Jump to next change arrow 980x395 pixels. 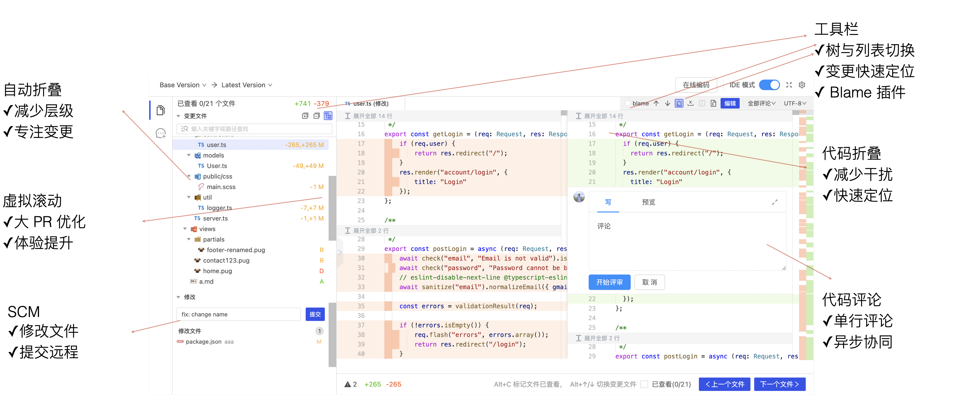point(667,103)
